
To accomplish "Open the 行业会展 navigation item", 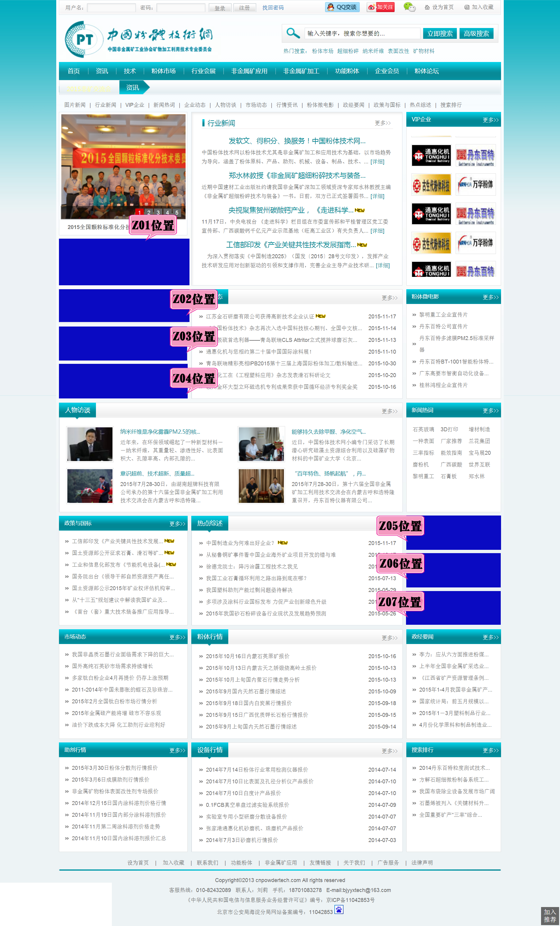I will pos(204,71).
